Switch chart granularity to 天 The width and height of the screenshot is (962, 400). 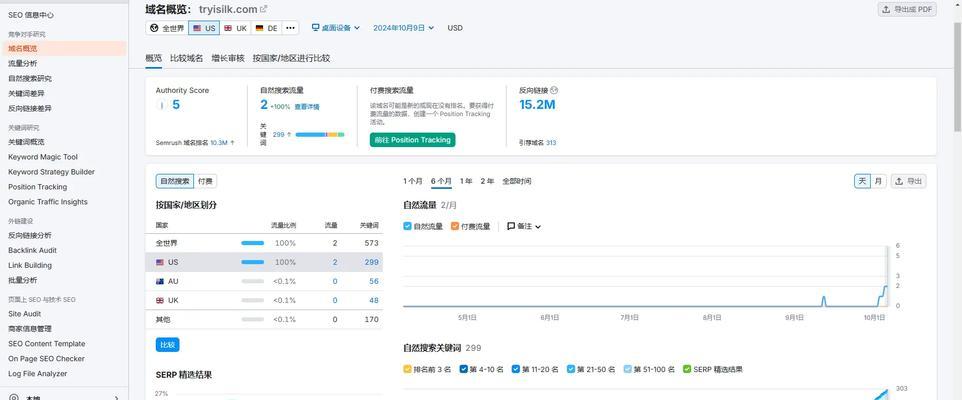(863, 181)
